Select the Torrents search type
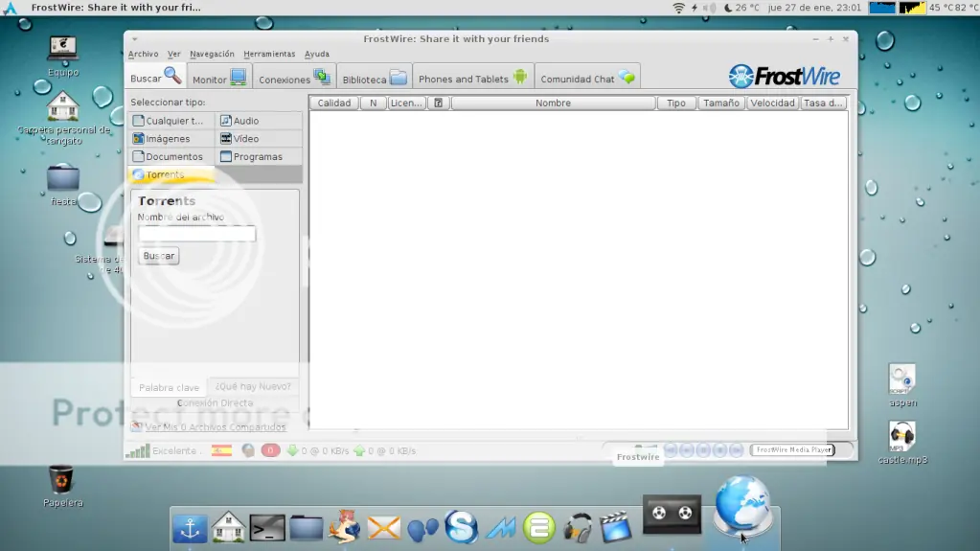 pos(171,174)
